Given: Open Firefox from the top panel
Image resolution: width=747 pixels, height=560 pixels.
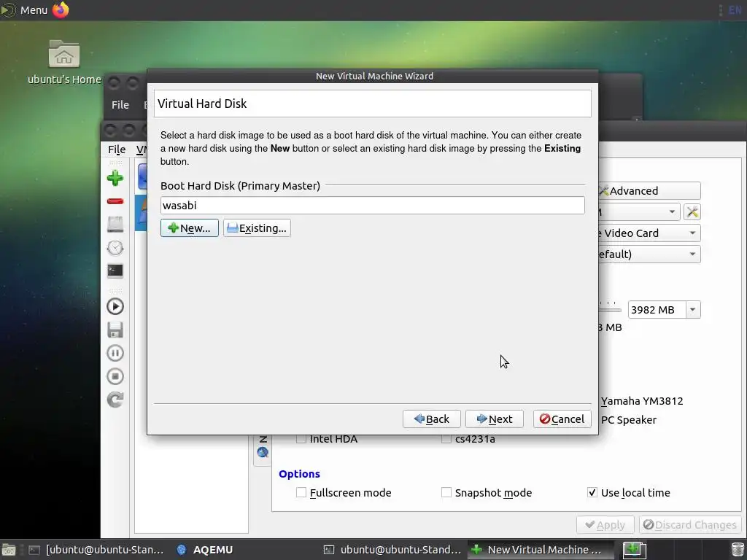Looking at the screenshot, I should (61, 9).
